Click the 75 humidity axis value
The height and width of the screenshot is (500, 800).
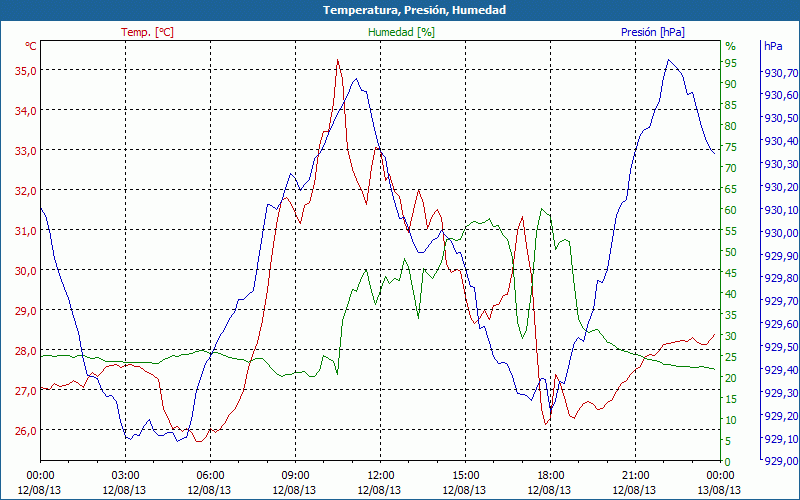pyautogui.click(x=731, y=147)
